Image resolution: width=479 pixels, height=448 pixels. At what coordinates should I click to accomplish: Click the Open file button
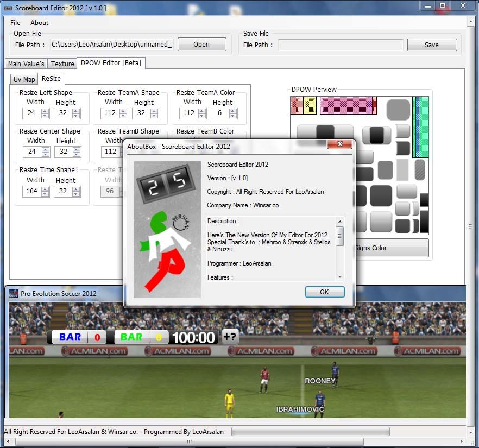click(201, 45)
